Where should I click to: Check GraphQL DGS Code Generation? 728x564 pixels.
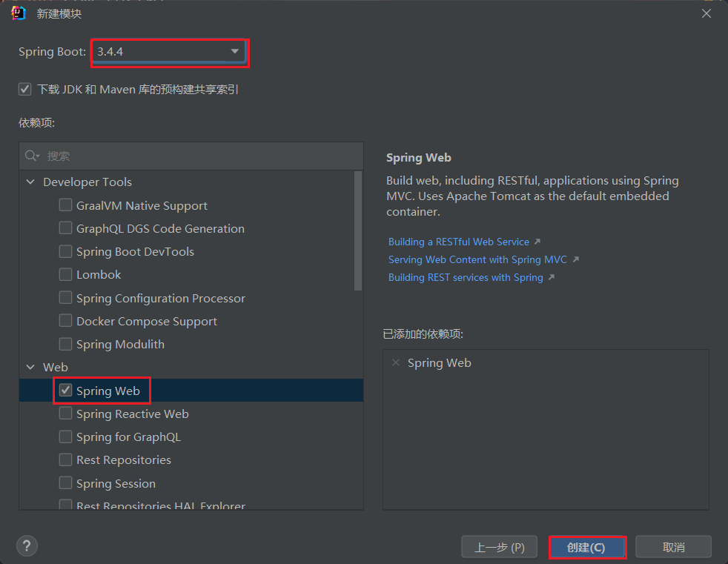click(65, 228)
